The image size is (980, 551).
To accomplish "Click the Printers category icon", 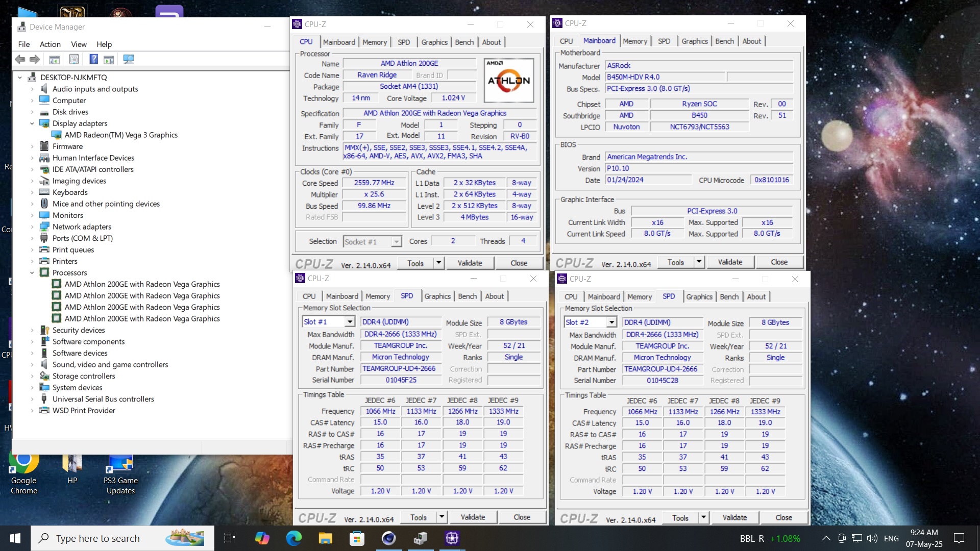I will (44, 261).
